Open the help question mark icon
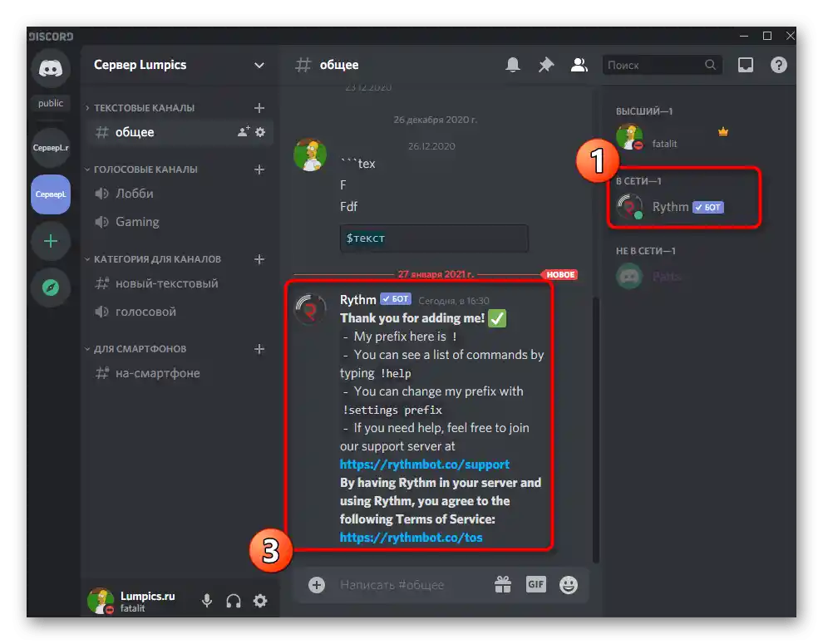Viewport: 823px width, 644px height. 778,64
